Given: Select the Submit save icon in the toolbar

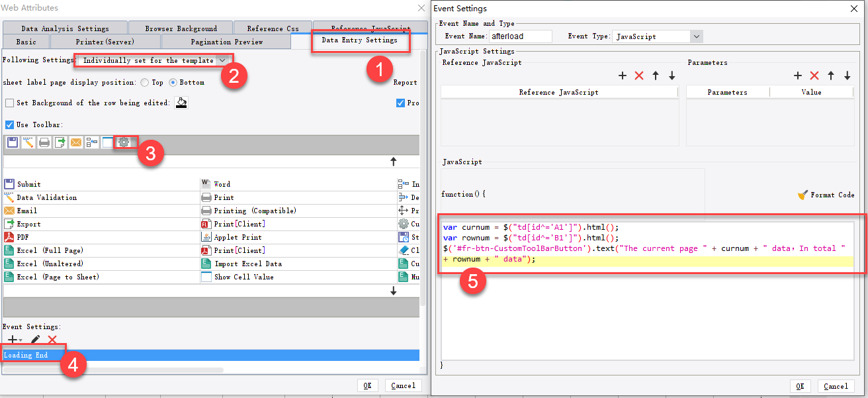Looking at the screenshot, I should [12, 142].
